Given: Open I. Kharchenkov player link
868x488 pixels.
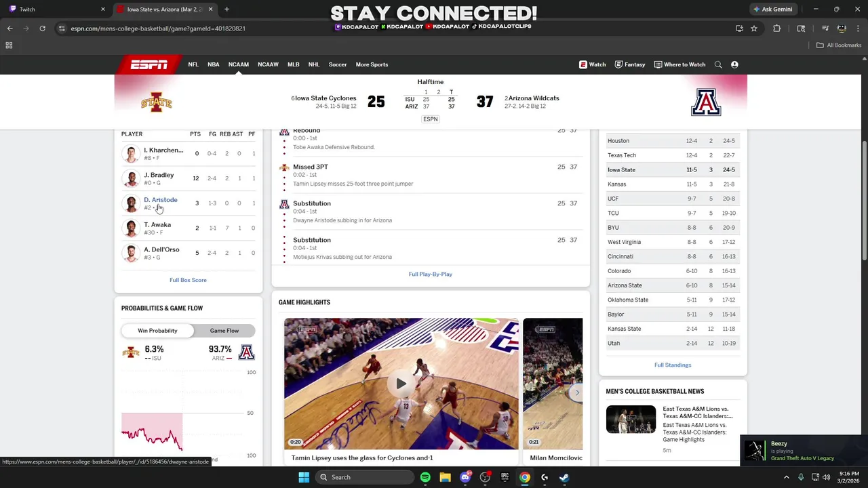Looking at the screenshot, I should tap(163, 150).
